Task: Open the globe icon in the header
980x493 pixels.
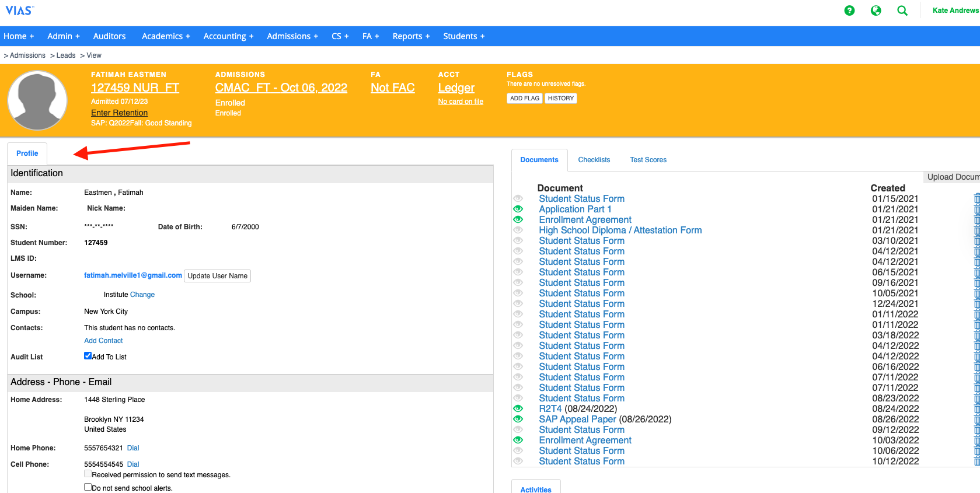Action: [876, 11]
